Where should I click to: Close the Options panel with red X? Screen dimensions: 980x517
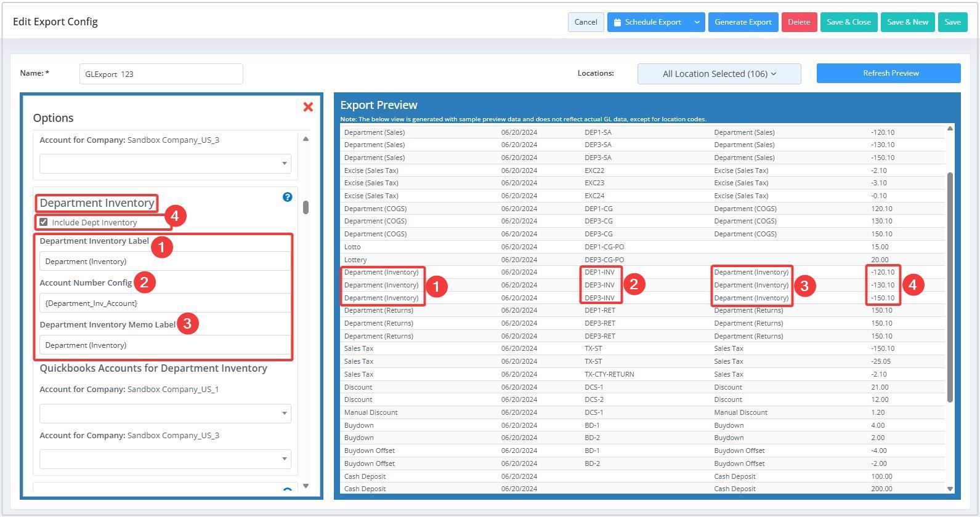[308, 107]
